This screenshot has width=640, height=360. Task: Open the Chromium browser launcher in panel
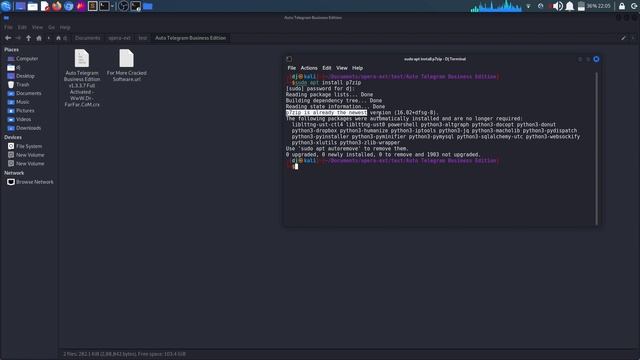(69, 6)
